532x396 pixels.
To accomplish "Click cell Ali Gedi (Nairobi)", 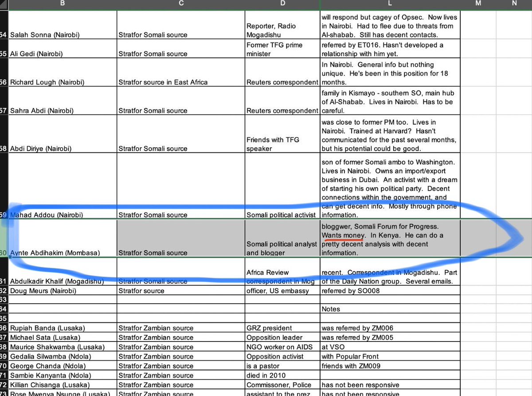I will click(63, 49).
